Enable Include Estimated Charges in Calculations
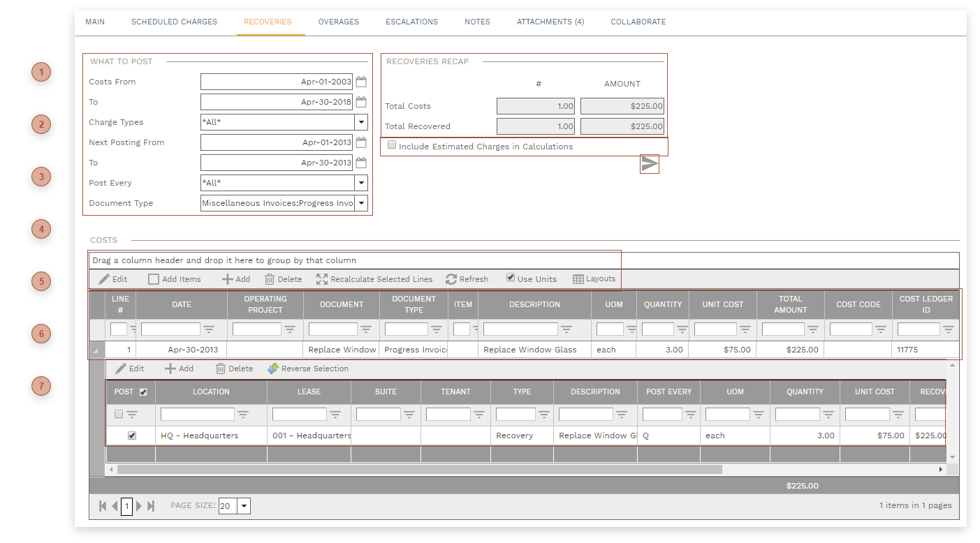The height and width of the screenshot is (543, 980). (392, 145)
